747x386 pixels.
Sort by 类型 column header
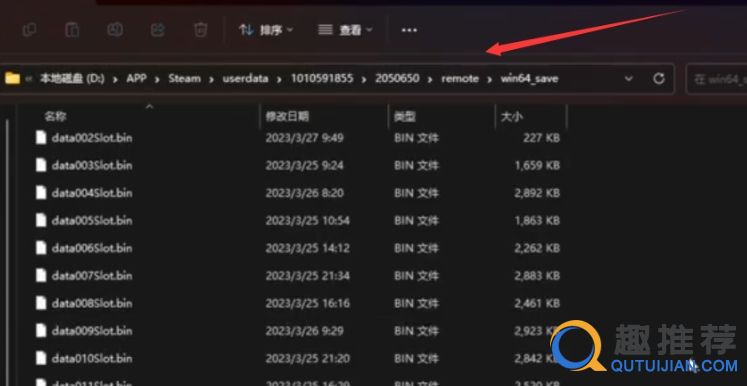[x=405, y=116]
